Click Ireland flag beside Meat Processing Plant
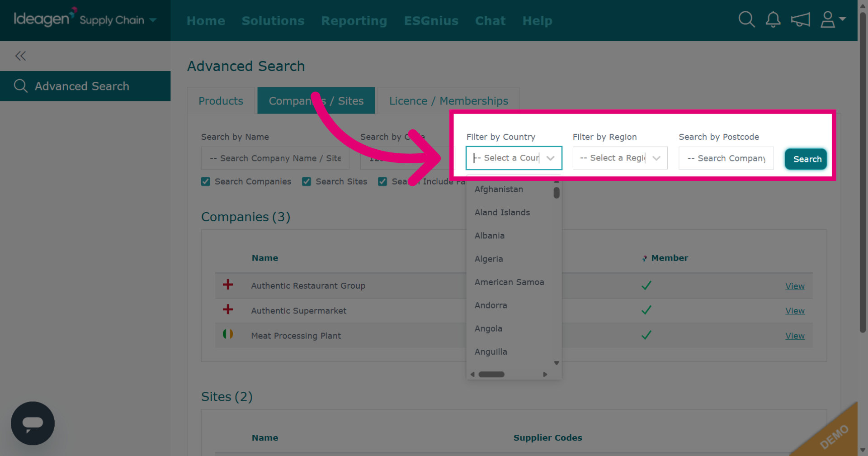The width and height of the screenshot is (868, 456). pyautogui.click(x=228, y=334)
